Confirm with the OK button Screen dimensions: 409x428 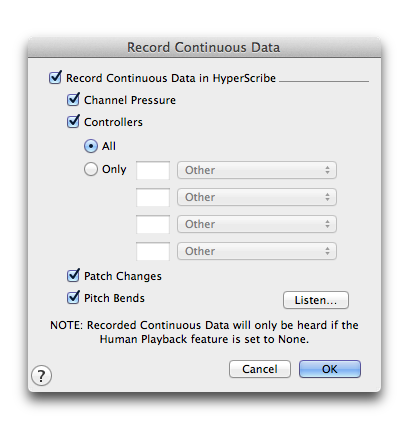[330, 369]
